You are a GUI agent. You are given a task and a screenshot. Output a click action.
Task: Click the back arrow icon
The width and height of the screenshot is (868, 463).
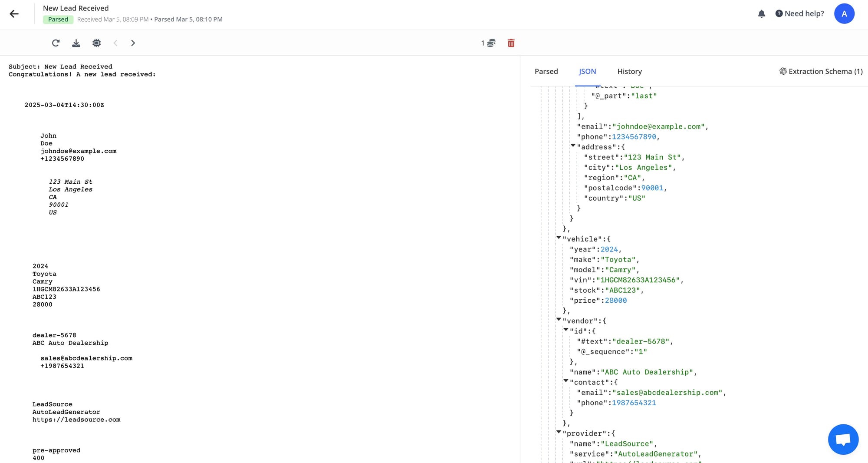point(14,14)
